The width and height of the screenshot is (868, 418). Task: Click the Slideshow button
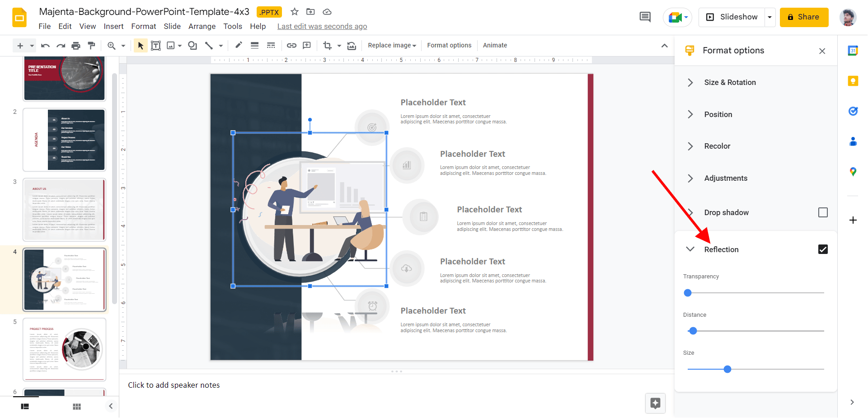[732, 17]
